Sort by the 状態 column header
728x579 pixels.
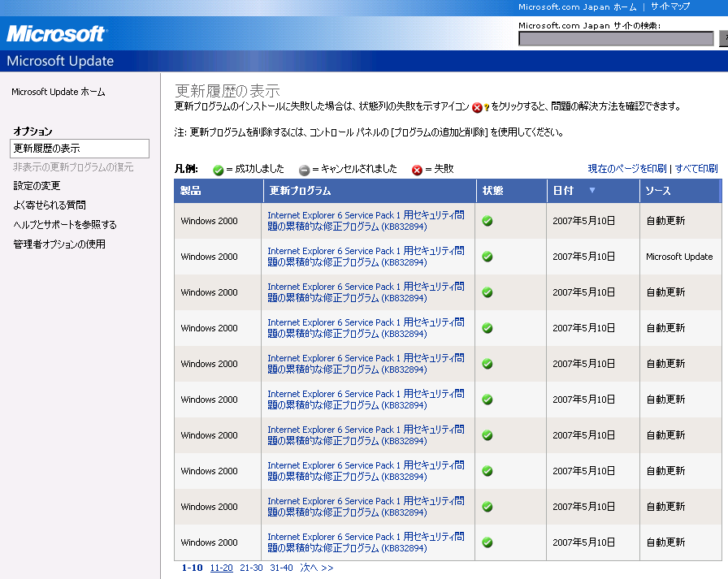[x=493, y=191]
